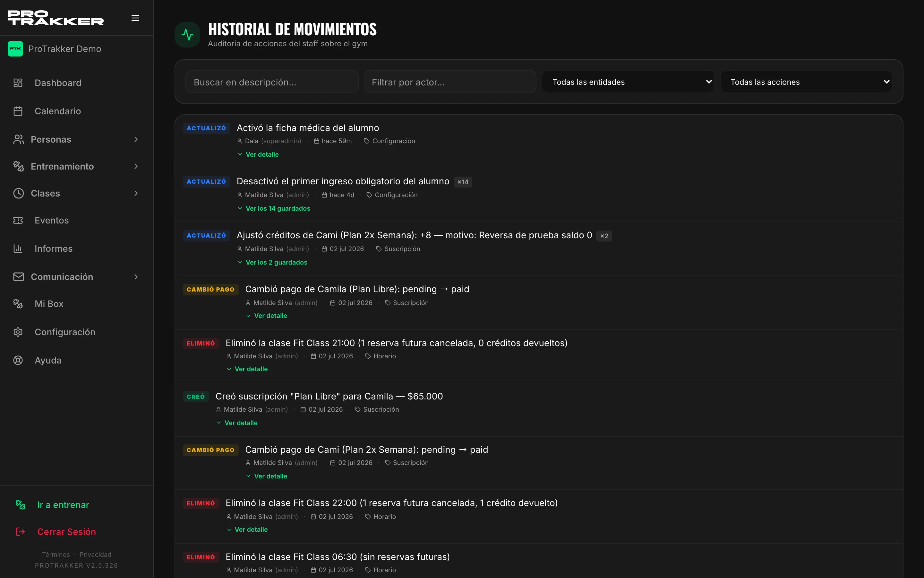Click the Eventos ticket icon
Viewport: 924px width, 578px height.
click(18, 220)
